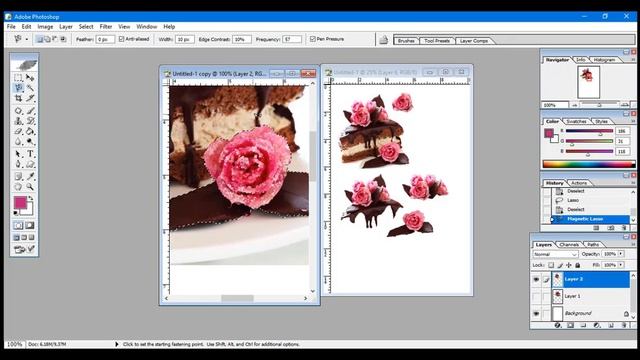Open the Image menu
The image size is (640, 360).
point(45,27)
